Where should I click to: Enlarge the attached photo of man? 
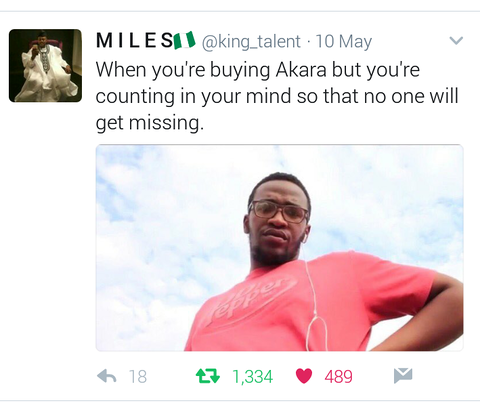pyautogui.click(x=280, y=248)
